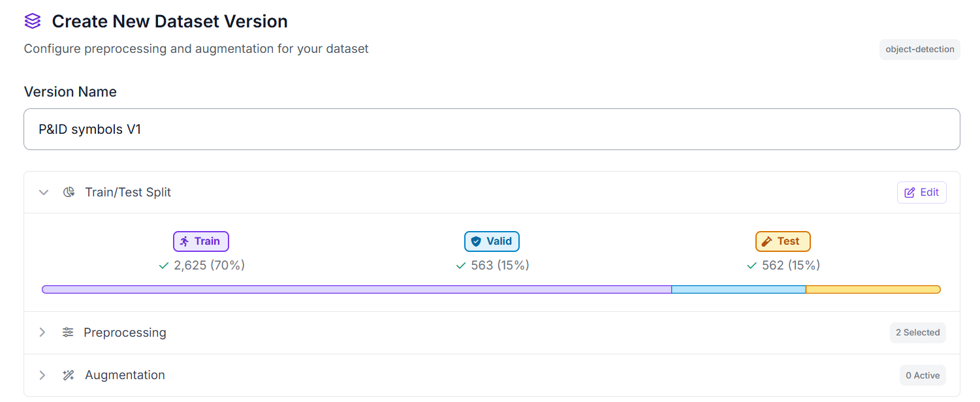
Task: Collapse the Train/Test Split section chevron
Action: pyautogui.click(x=44, y=193)
